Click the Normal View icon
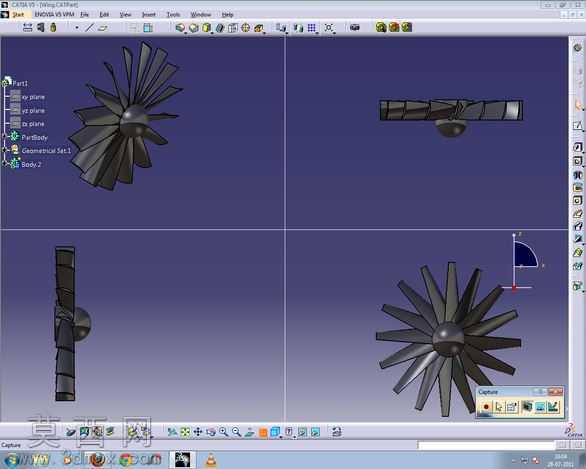 (x=249, y=432)
